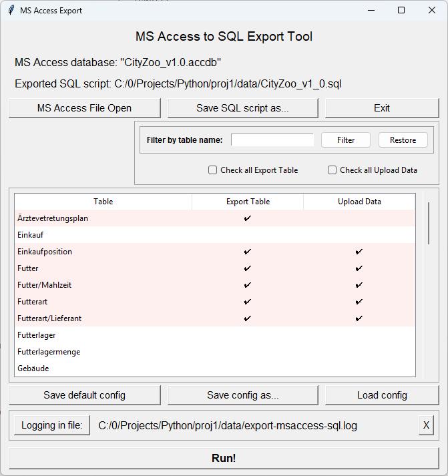Select the Futter/Mahlzeit table row

[215, 285]
